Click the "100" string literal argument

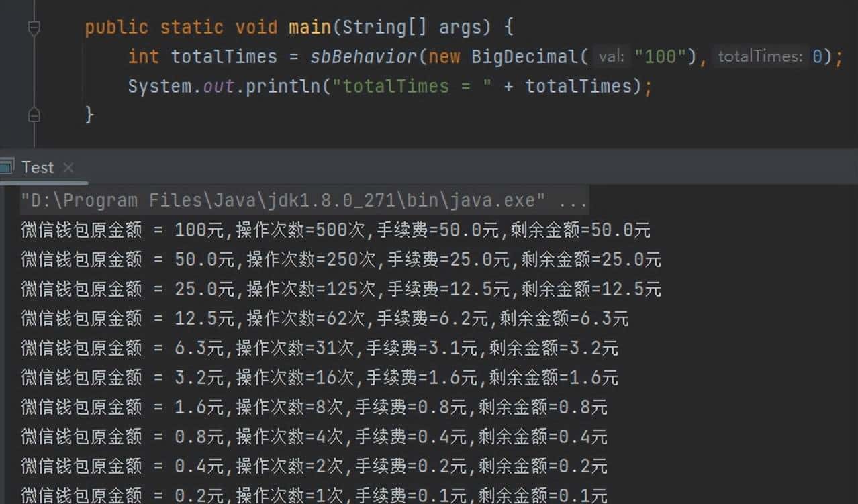click(660, 56)
